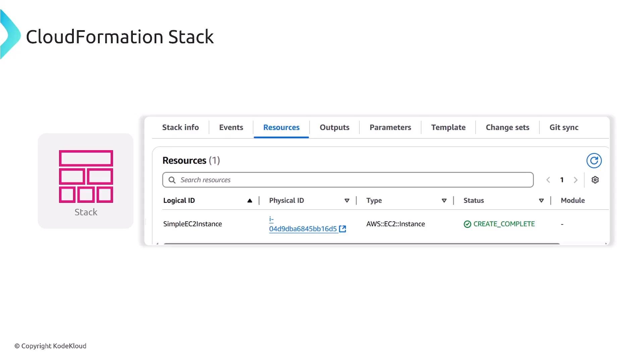The height and width of the screenshot is (362, 644).
Task: Sort by Logical ID ascending arrow
Action: 250,201
